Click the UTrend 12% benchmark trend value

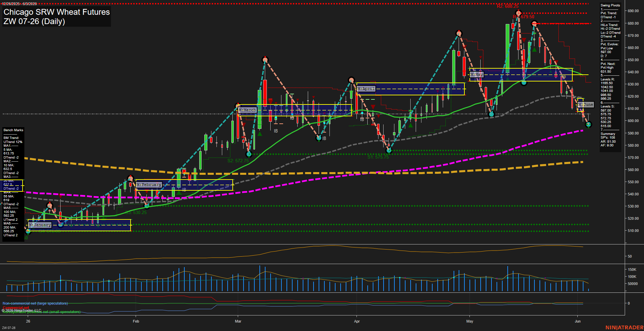click(x=13, y=142)
